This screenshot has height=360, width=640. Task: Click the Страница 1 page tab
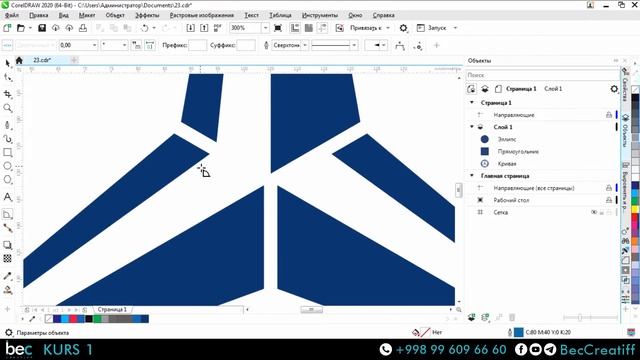pos(112,309)
